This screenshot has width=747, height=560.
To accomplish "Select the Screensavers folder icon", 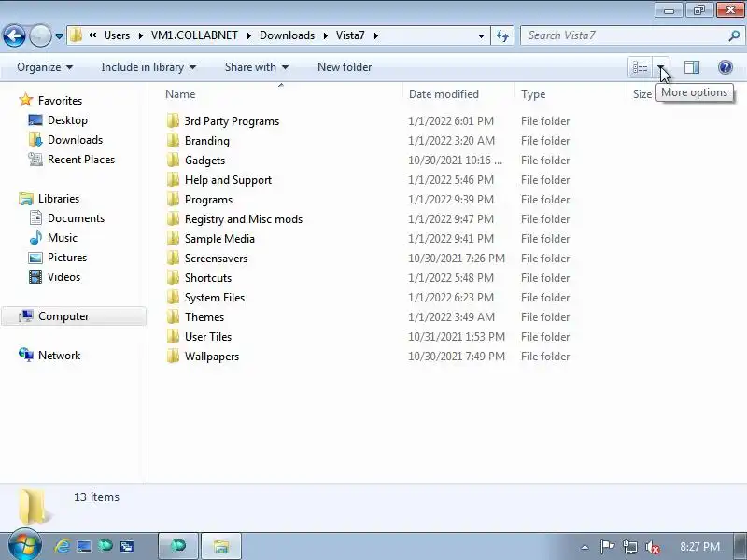I will 174,259.
